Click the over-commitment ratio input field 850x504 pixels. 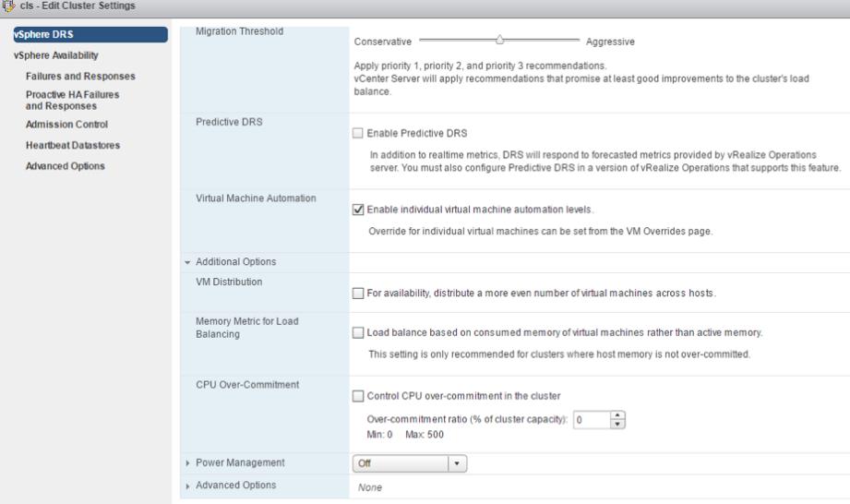click(x=590, y=418)
